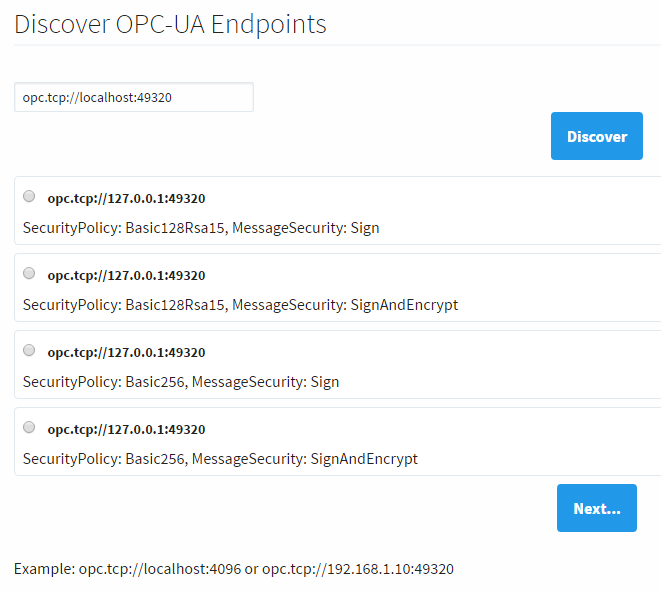Click endpoint URL label above Basic128Rsa15 Sign
The image size is (661, 592).
click(x=126, y=198)
